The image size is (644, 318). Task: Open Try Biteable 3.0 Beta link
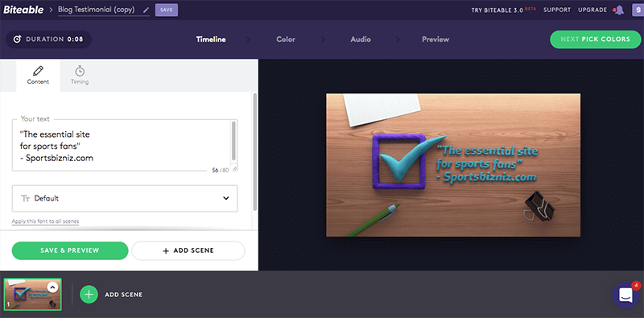pyautogui.click(x=504, y=10)
